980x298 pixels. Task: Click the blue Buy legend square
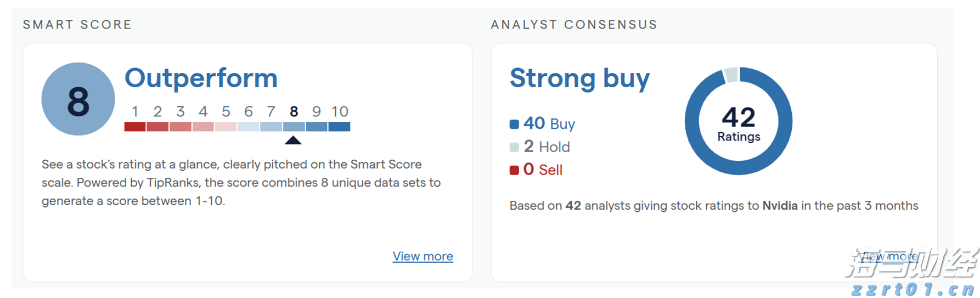click(x=514, y=124)
